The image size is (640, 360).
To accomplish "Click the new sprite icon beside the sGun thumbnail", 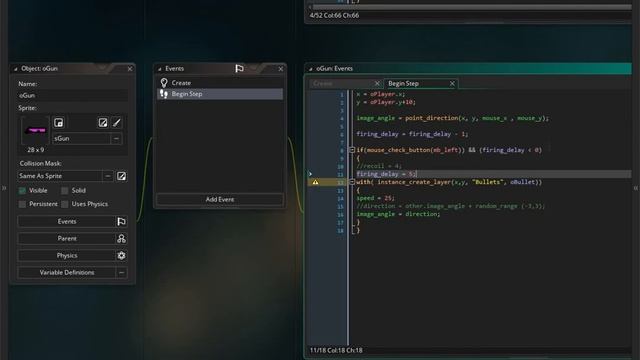I will [59, 122].
